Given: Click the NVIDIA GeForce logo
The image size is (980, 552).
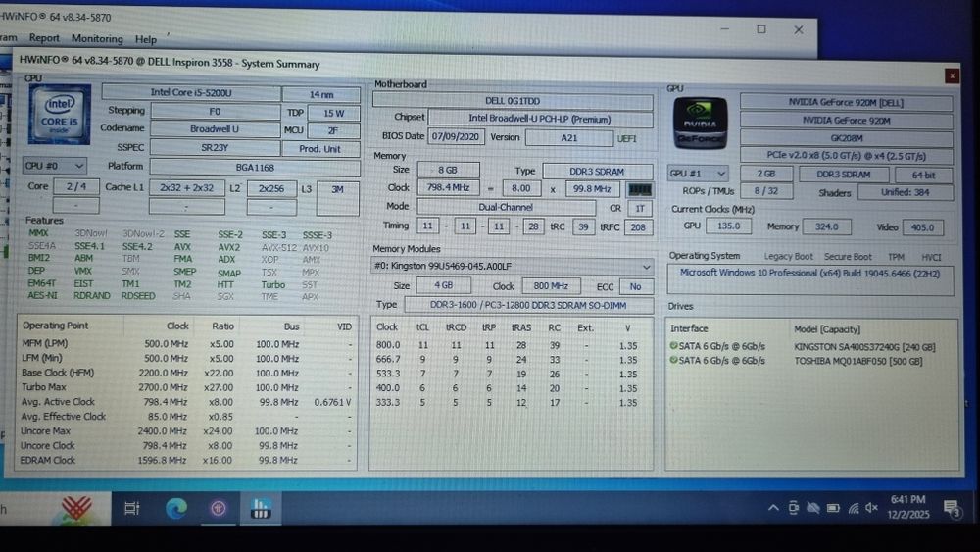Looking at the screenshot, I should tap(700, 123).
